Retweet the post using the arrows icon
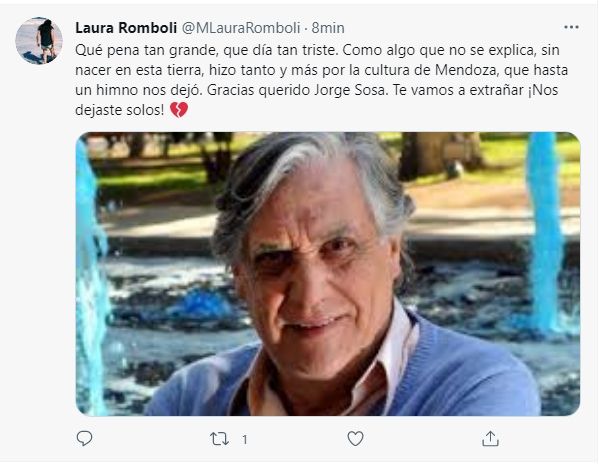The height and width of the screenshot is (464, 599). tap(220, 439)
